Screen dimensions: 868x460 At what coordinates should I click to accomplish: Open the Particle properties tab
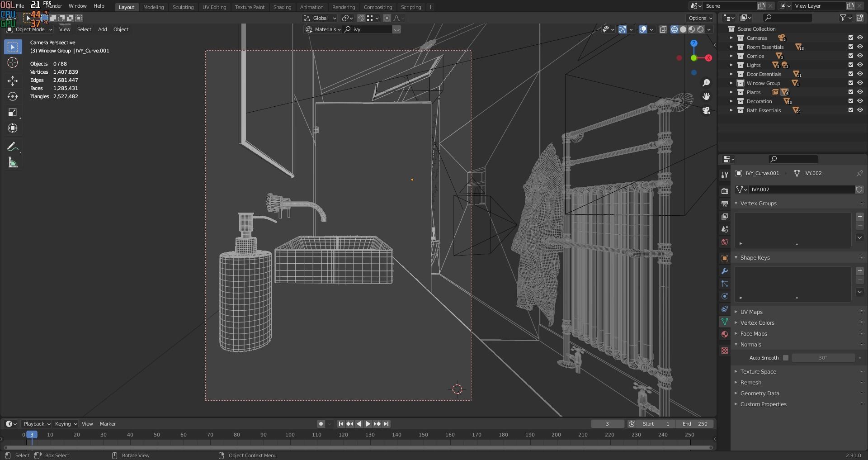(725, 283)
